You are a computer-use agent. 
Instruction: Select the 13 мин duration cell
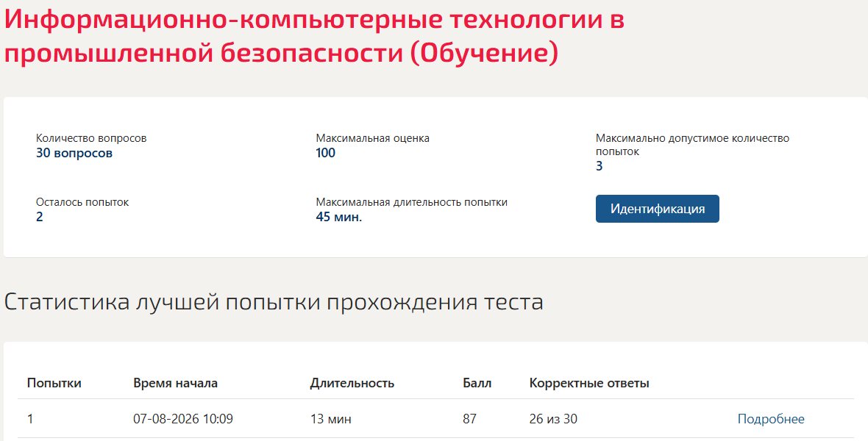click(330, 419)
